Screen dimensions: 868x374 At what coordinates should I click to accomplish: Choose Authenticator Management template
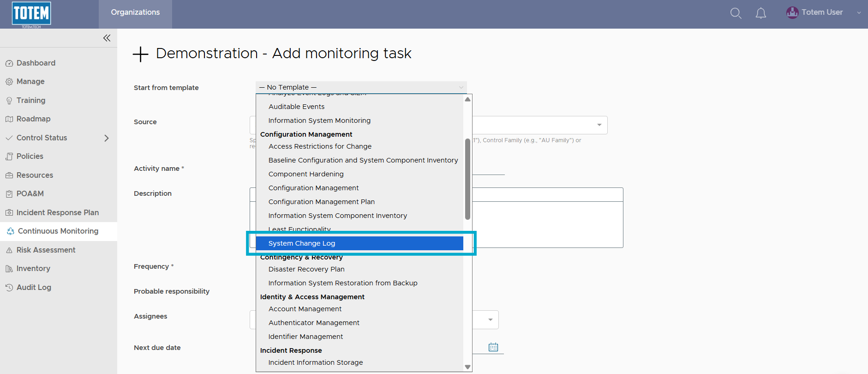click(x=359, y=323)
